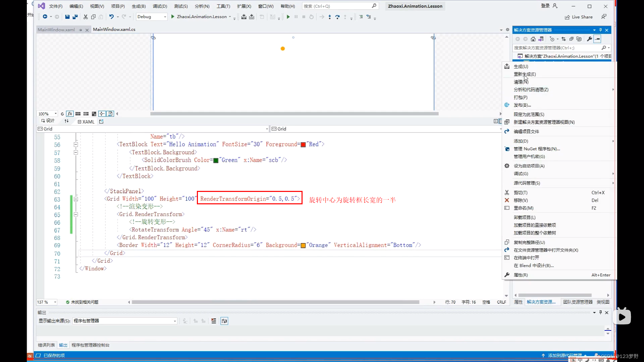Close the MainWindow.xaml tab
644x362 pixels.
(87, 30)
